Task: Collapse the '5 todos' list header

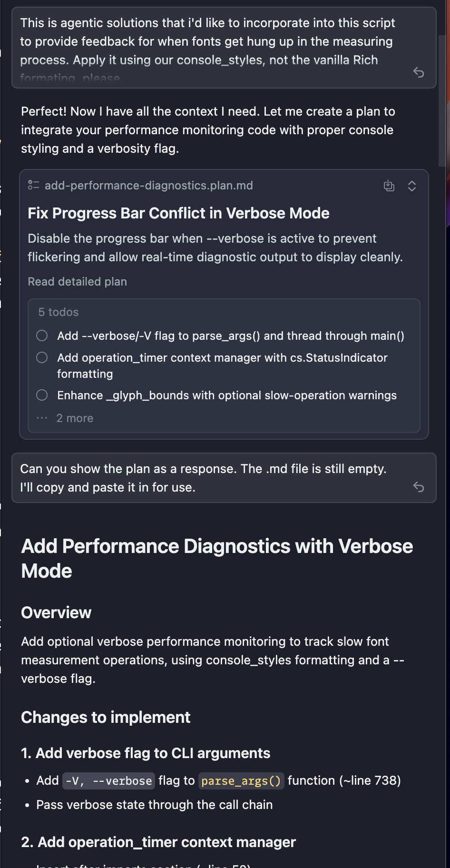Action: click(59, 312)
